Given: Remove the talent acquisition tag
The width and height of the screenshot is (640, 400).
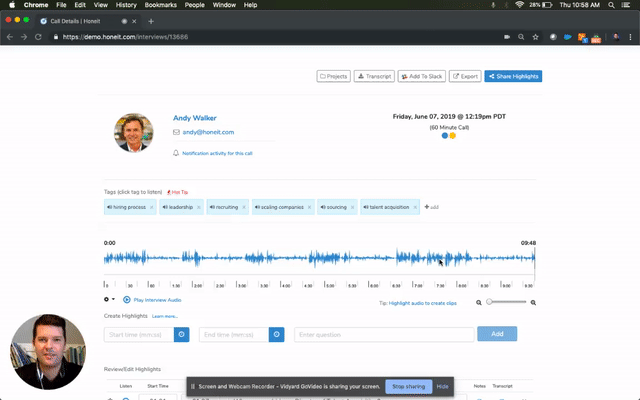Looking at the screenshot, I should (415, 207).
